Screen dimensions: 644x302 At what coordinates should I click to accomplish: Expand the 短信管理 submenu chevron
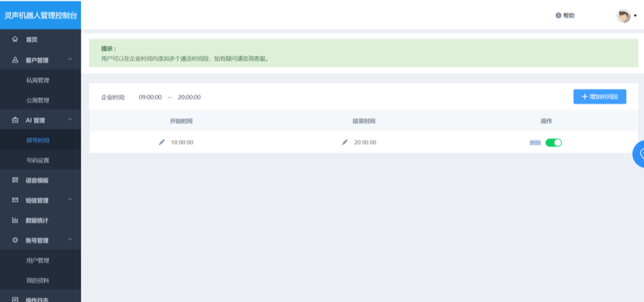[x=70, y=200]
